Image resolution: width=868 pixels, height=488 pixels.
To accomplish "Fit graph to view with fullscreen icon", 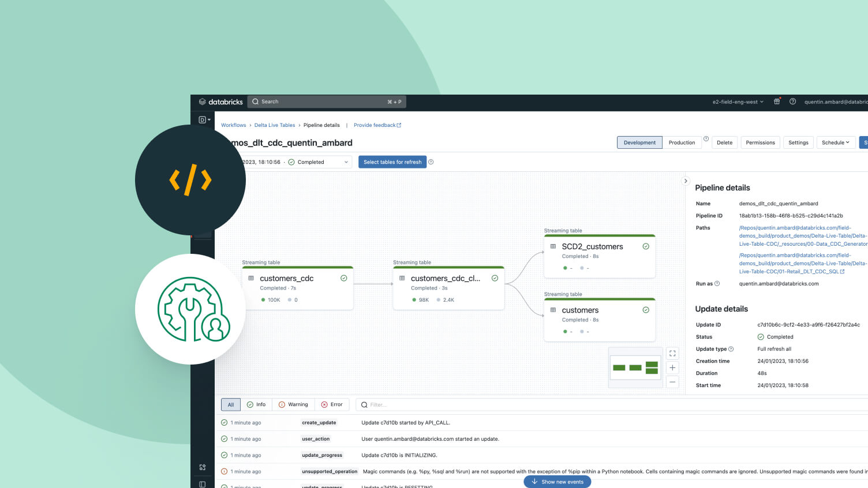I will pyautogui.click(x=672, y=354).
